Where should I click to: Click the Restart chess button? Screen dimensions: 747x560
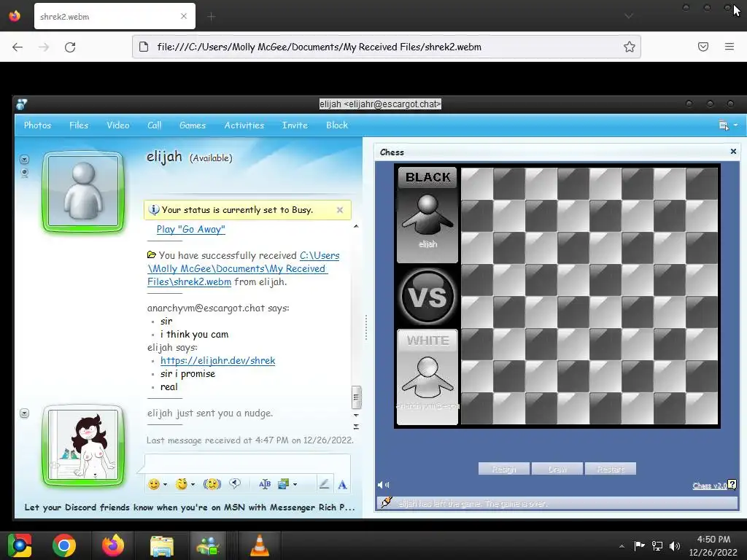pos(611,469)
